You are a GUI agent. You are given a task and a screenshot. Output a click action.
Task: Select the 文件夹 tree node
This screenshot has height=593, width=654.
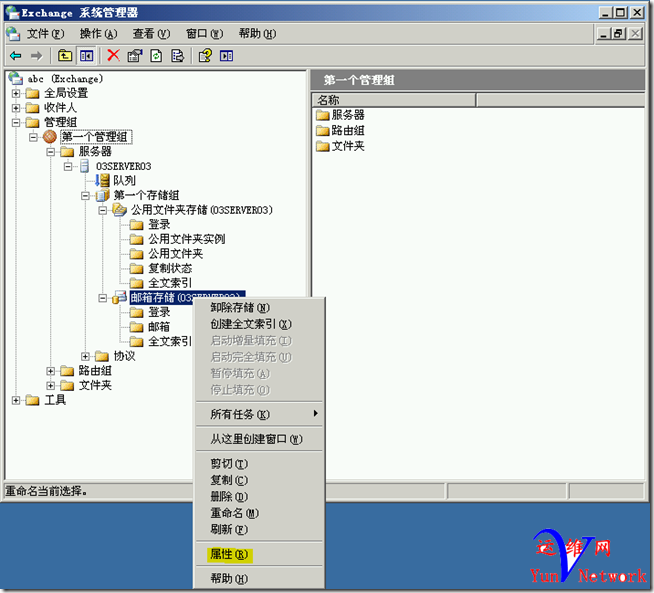pyautogui.click(x=95, y=385)
